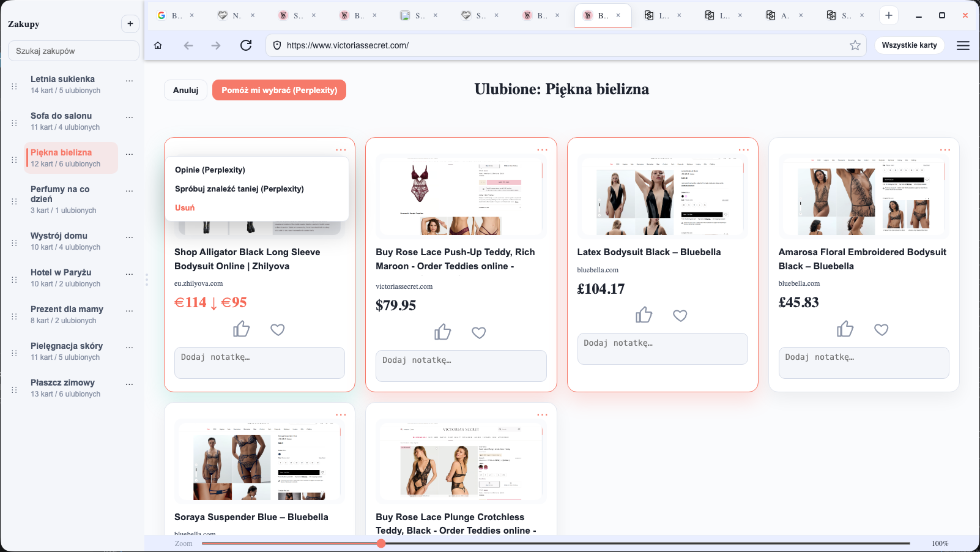
Task: Add note to Shop Alligator bodysuit card
Action: pyautogui.click(x=259, y=363)
